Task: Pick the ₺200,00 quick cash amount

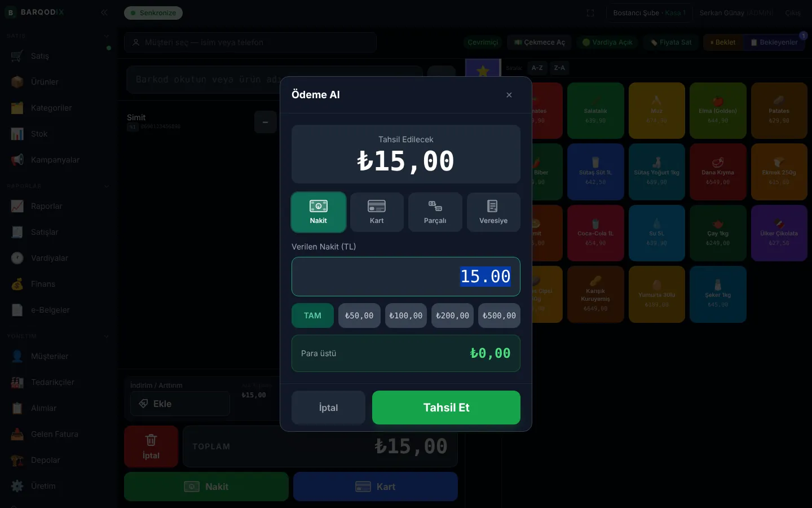Action: 453,316
